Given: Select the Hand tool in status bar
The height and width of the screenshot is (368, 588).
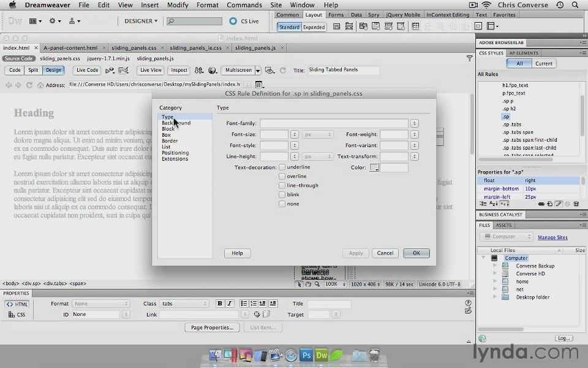Looking at the screenshot, I should [308, 284].
